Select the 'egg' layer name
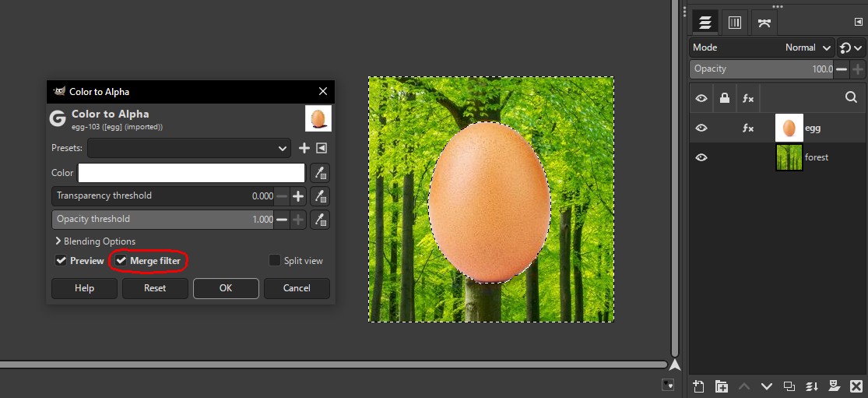 click(813, 128)
